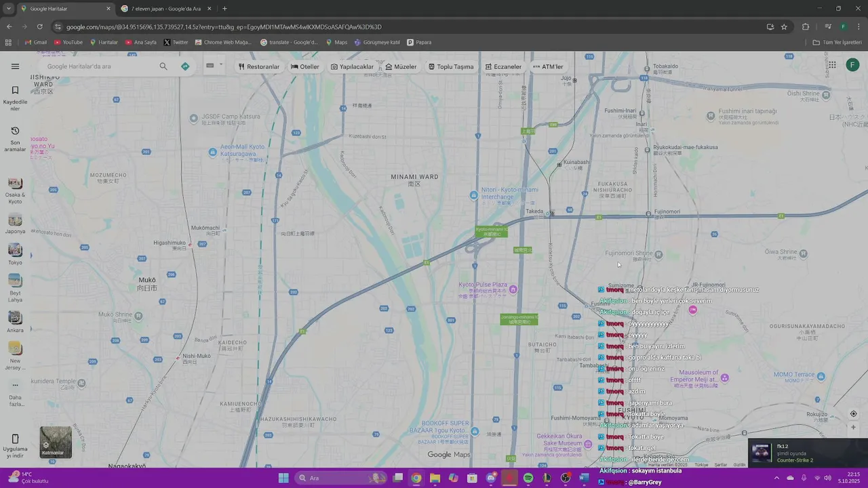Select the Ankara recent item
The height and width of the screenshot is (488, 868).
[15, 322]
